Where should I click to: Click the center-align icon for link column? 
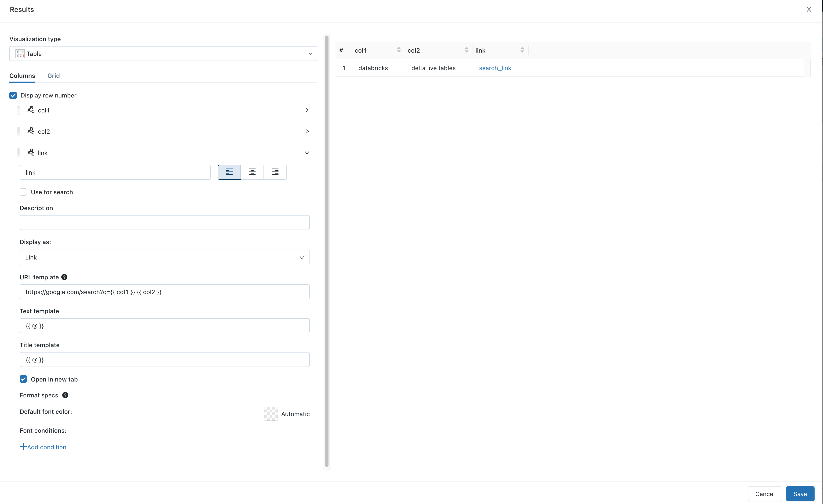[x=252, y=172]
